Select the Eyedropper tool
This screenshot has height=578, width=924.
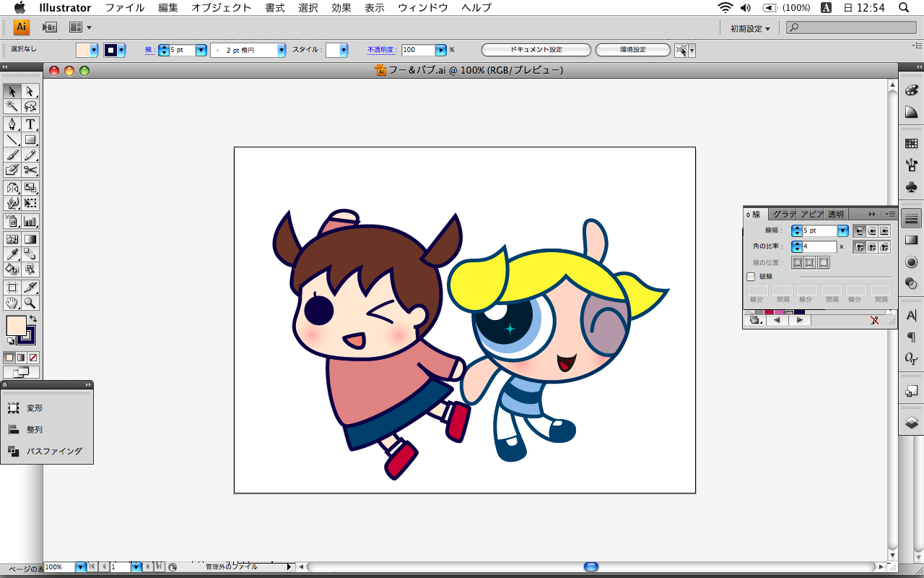(12, 254)
